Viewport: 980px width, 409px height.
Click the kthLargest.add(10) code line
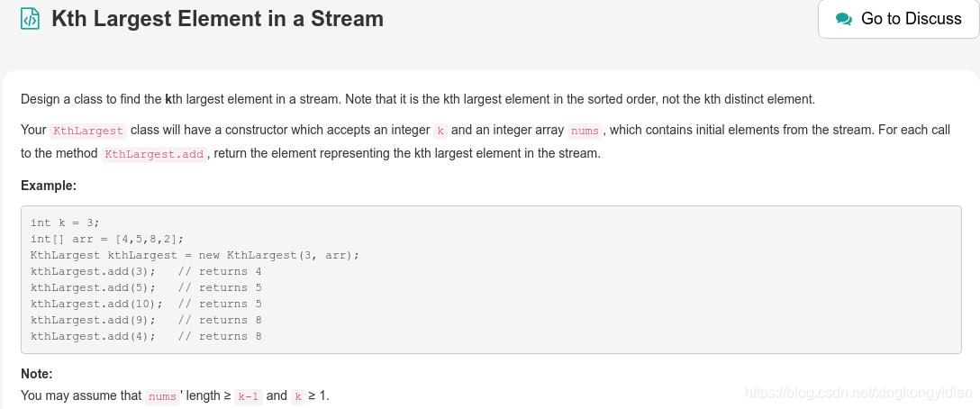click(x=146, y=304)
